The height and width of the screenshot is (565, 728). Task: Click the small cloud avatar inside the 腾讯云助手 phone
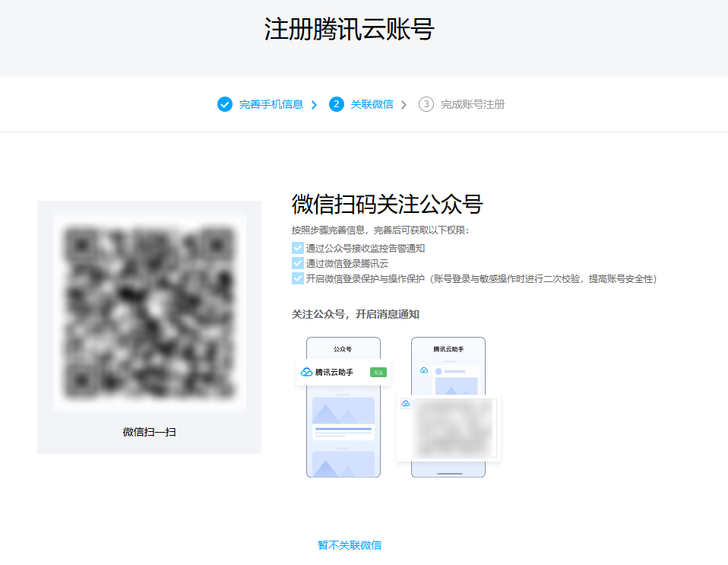point(423,370)
